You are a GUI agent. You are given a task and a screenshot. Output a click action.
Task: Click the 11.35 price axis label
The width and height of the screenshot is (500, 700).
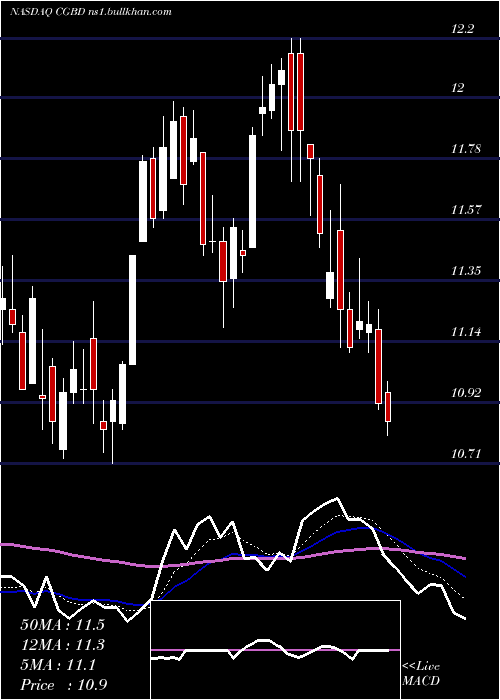tap(466, 271)
